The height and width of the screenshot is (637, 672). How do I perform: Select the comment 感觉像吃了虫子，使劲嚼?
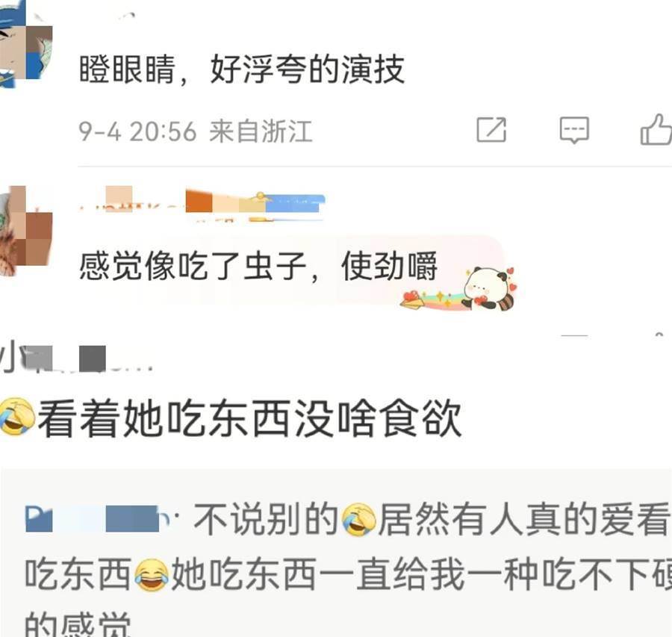[x=258, y=266]
